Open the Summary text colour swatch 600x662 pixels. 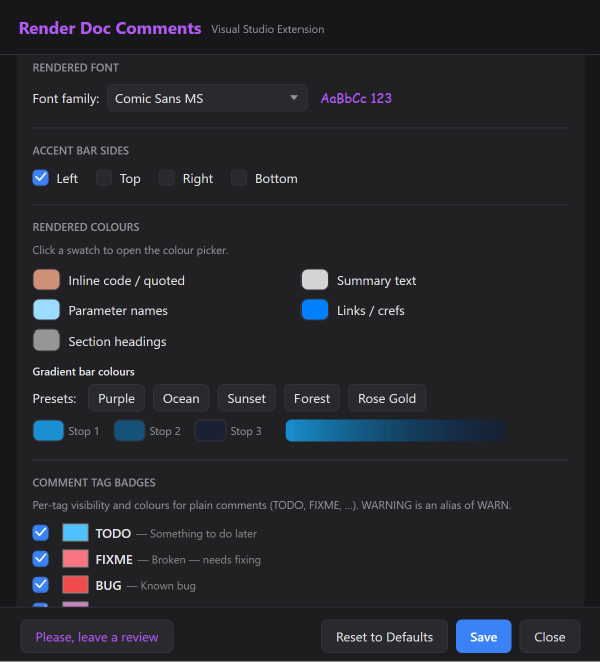click(315, 280)
